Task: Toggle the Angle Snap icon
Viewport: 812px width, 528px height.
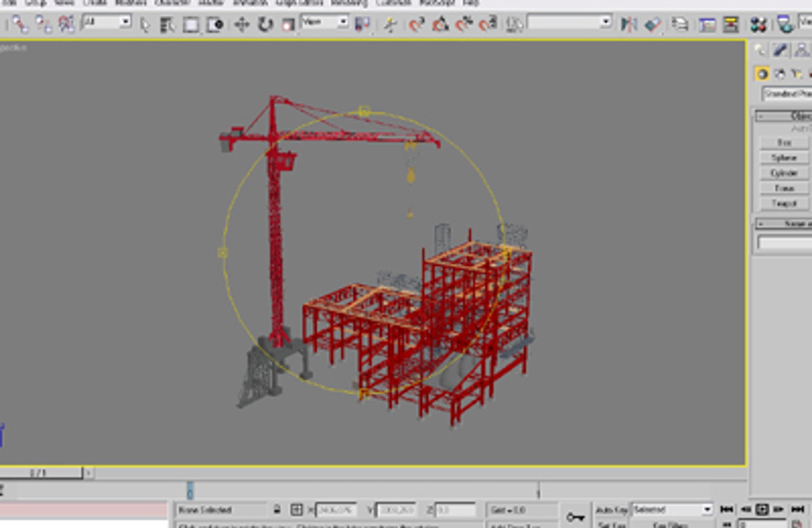Action: point(440,24)
